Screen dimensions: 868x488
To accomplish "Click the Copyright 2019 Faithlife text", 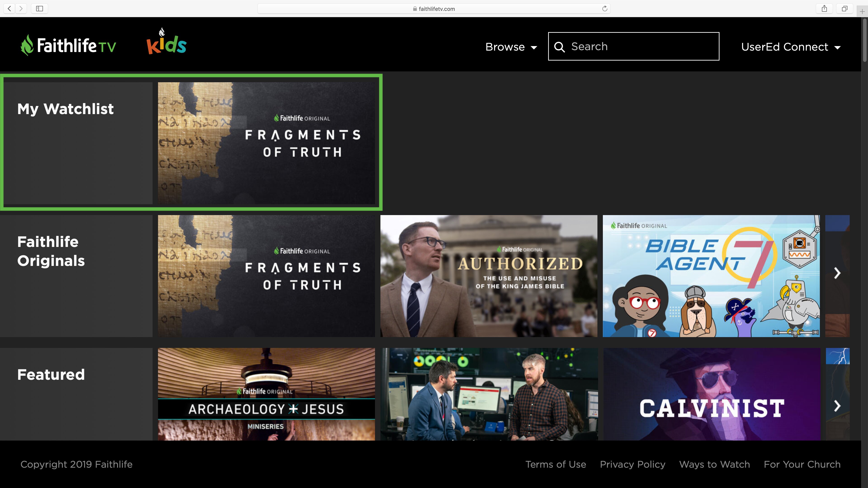I will click(x=76, y=465).
